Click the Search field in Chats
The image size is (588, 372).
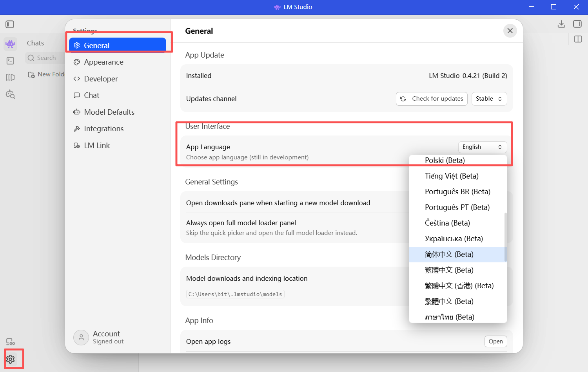(45, 58)
